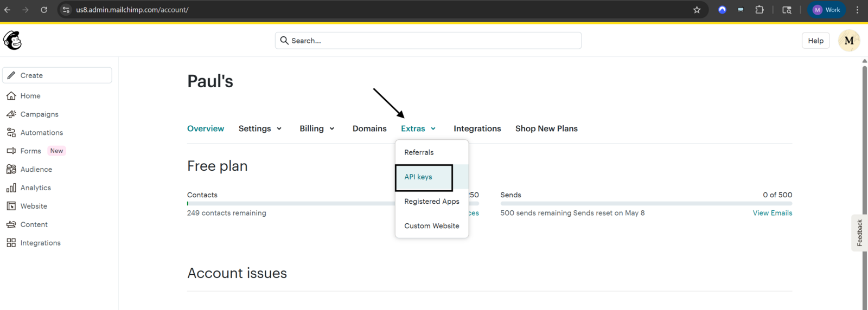Open the Shop New Plans tab
The width and height of the screenshot is (868, 310).
coord(546,128)
